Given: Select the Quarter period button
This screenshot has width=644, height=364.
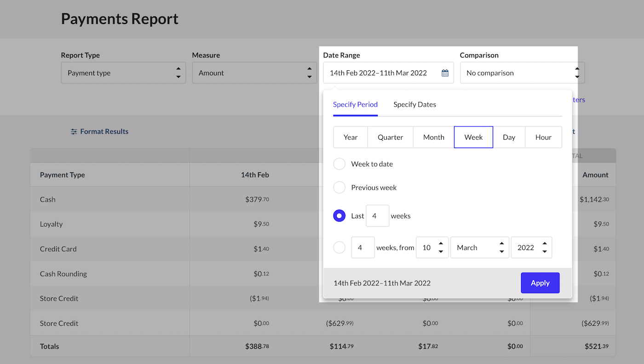Looking at the screenshot, I should point(390,137).
